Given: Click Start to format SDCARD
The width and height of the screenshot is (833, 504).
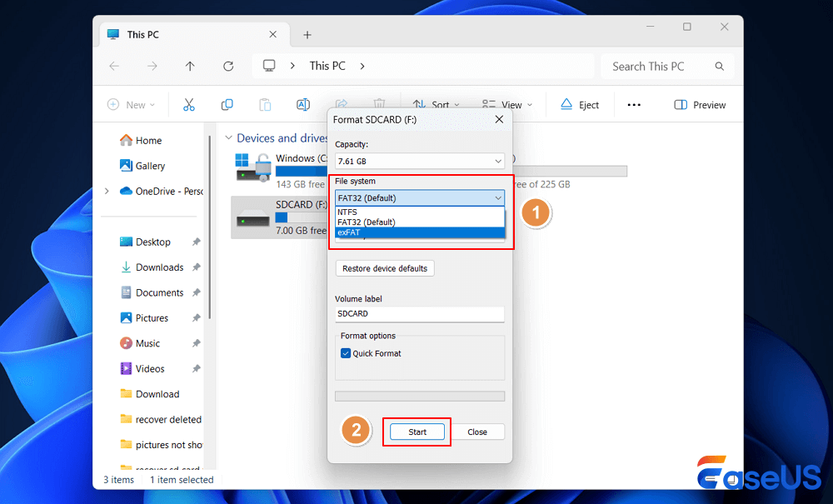Looking at the screenshot, I should pos(416,432).
